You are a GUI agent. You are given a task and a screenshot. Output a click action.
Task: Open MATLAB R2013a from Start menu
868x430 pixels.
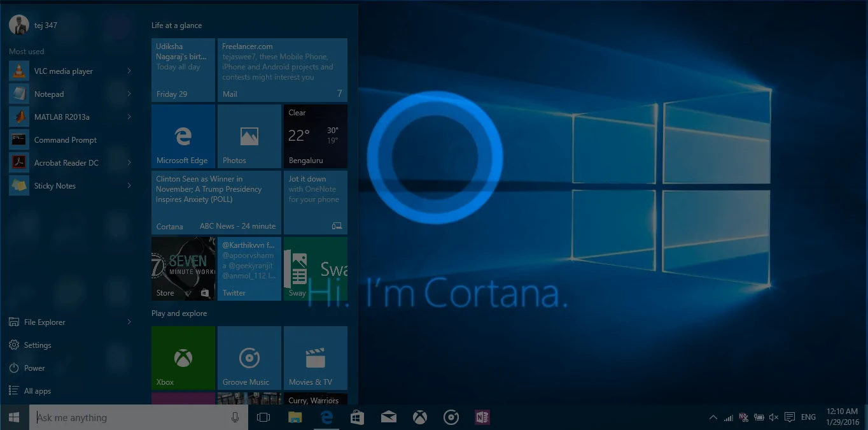pos(70,117)
